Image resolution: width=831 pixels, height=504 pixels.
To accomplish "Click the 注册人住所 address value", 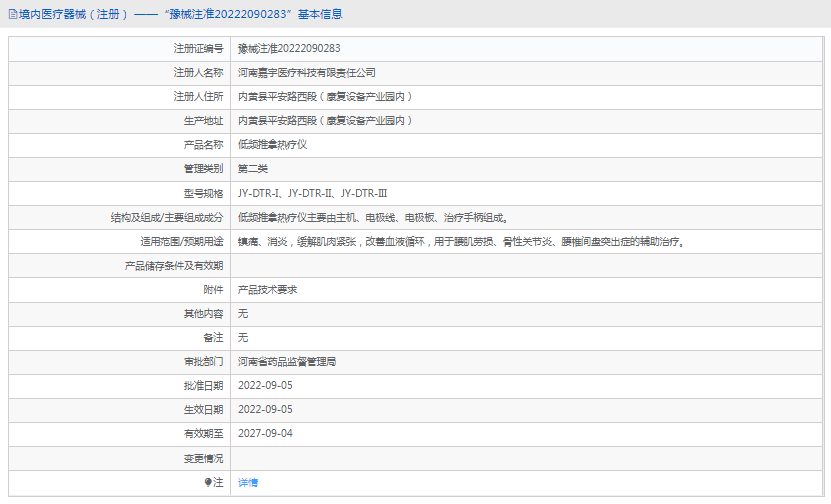I will 324,96.
